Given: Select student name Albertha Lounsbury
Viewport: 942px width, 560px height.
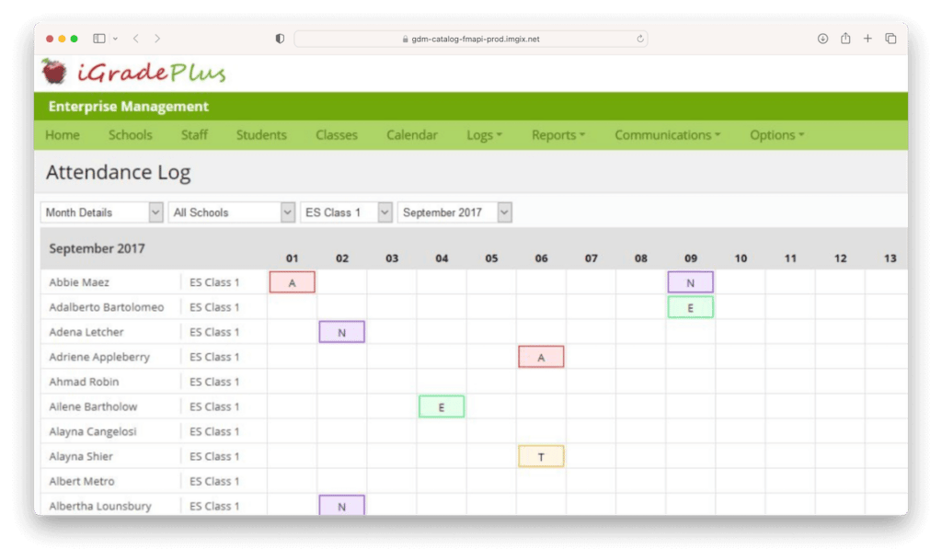Looking at the screenshot, I should tap(99, 506).
